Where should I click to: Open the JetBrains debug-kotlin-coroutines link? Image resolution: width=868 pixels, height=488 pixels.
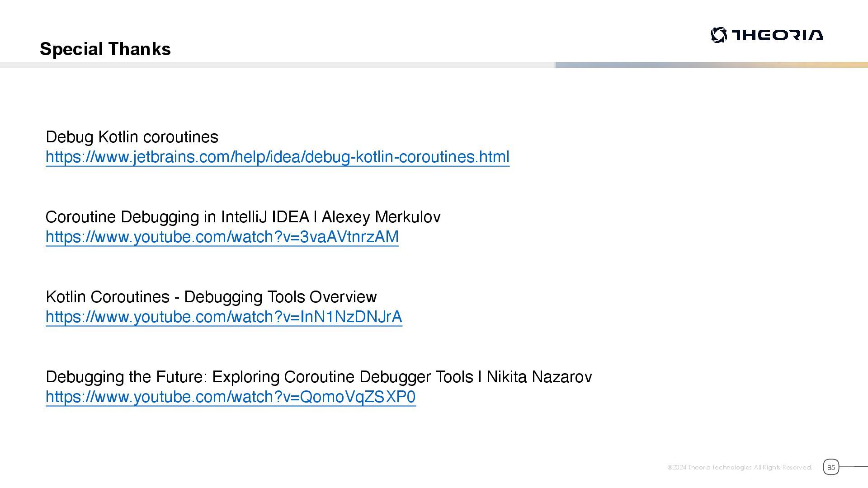[x=277, y=157]
